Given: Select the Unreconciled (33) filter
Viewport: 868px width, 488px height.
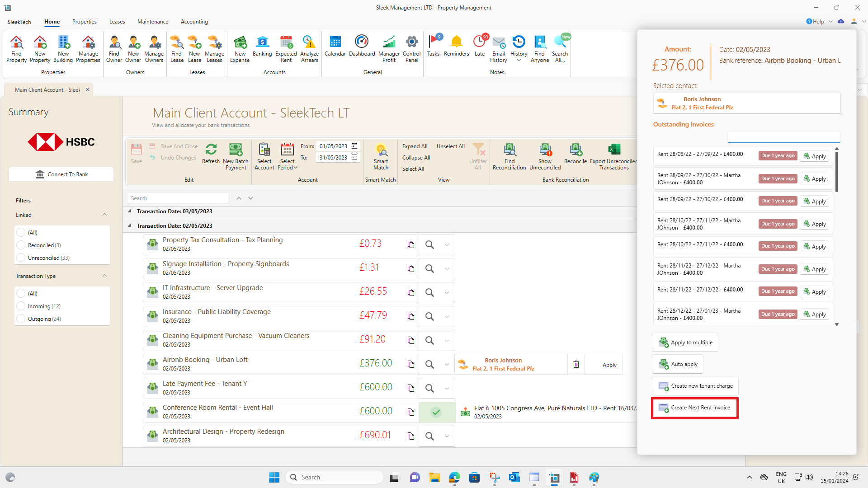Looking at the screenshot, I should tap(21, 258).
